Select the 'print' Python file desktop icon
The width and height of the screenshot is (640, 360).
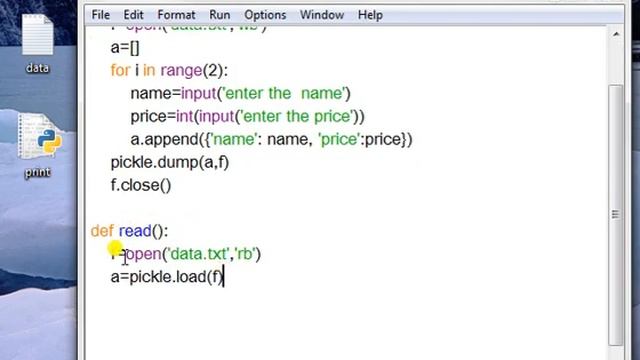[40, 136]
